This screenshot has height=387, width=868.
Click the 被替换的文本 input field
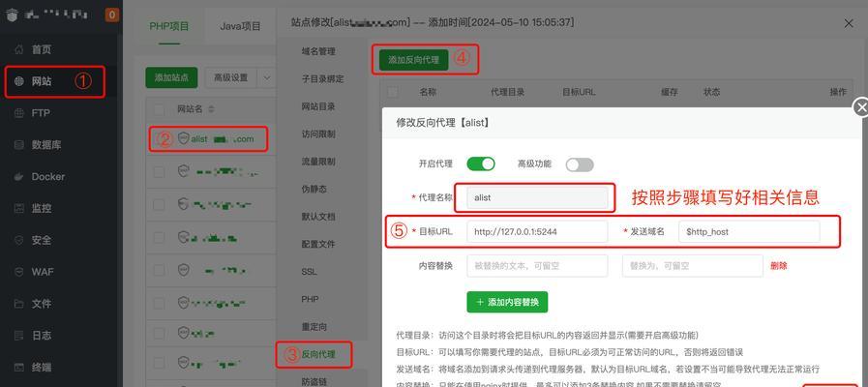click(x=537, y=266)
